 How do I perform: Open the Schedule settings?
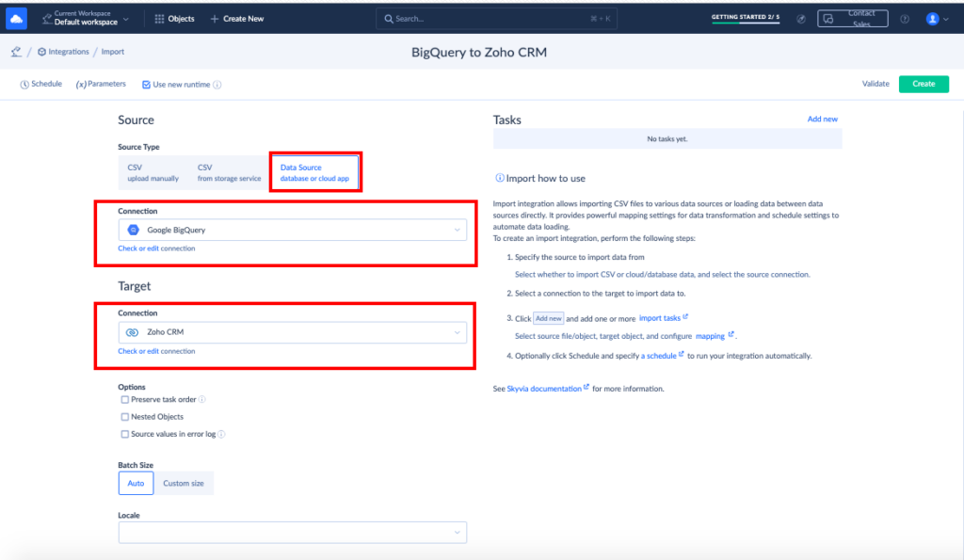click(40, 84)
